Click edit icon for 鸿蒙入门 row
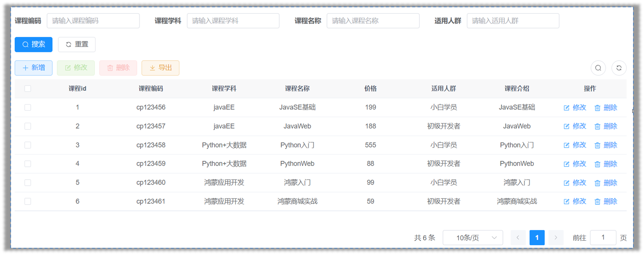 click(567, 183)
